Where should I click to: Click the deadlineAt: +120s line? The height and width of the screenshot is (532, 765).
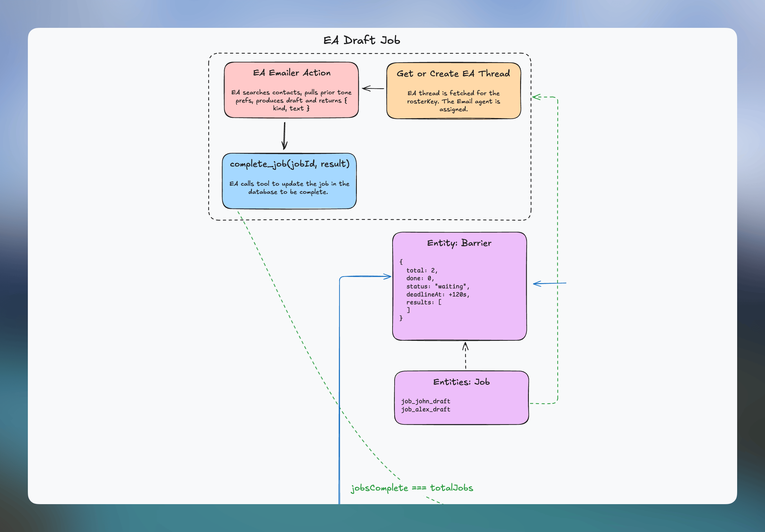click(437, 294)
